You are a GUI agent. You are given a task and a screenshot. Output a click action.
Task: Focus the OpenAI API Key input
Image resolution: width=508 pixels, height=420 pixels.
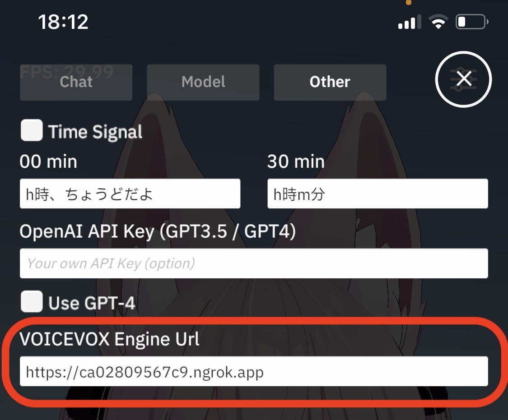[x=254, y=263]
